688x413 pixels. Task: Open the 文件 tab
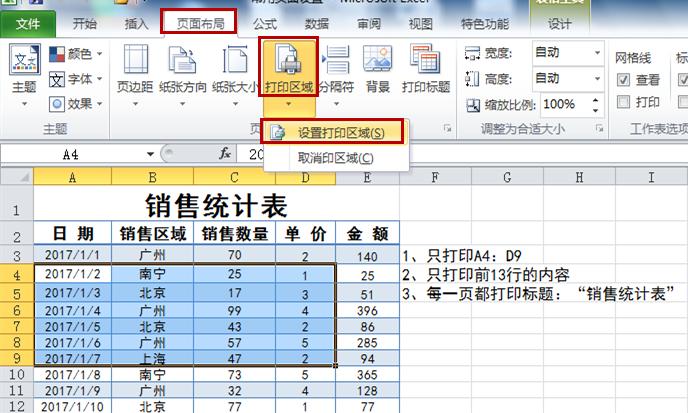click(x=28, y=24)
